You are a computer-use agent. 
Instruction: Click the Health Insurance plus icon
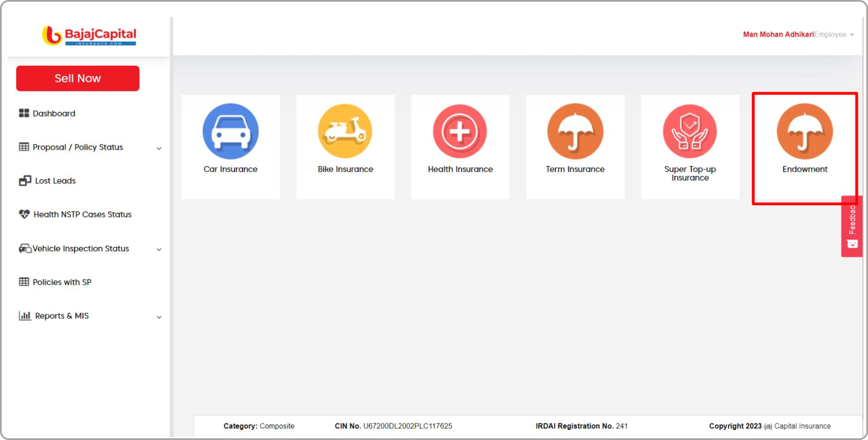coord(460,131)
